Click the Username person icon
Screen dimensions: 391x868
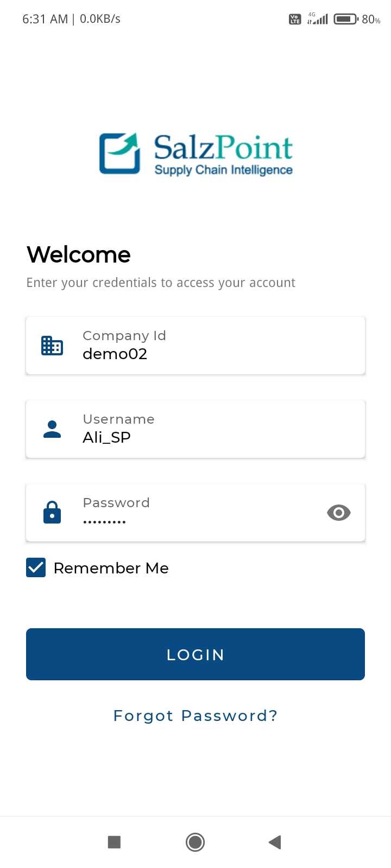52,429
